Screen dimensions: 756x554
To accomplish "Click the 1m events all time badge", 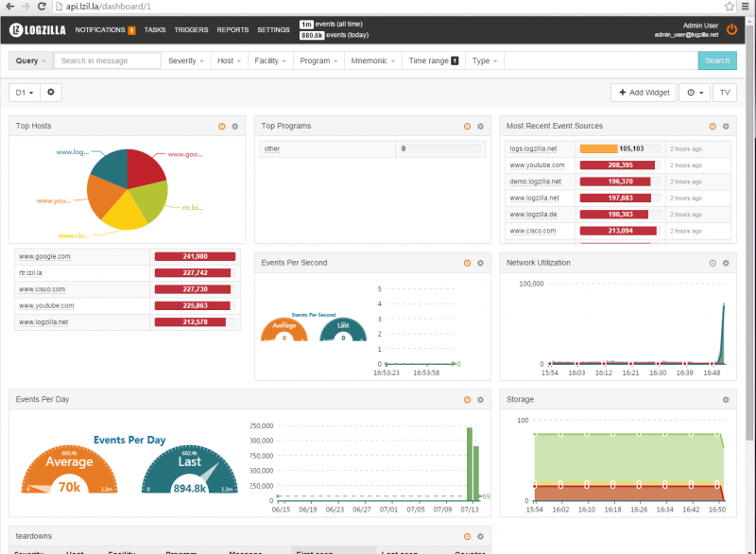I will click(x=306, y=25).
